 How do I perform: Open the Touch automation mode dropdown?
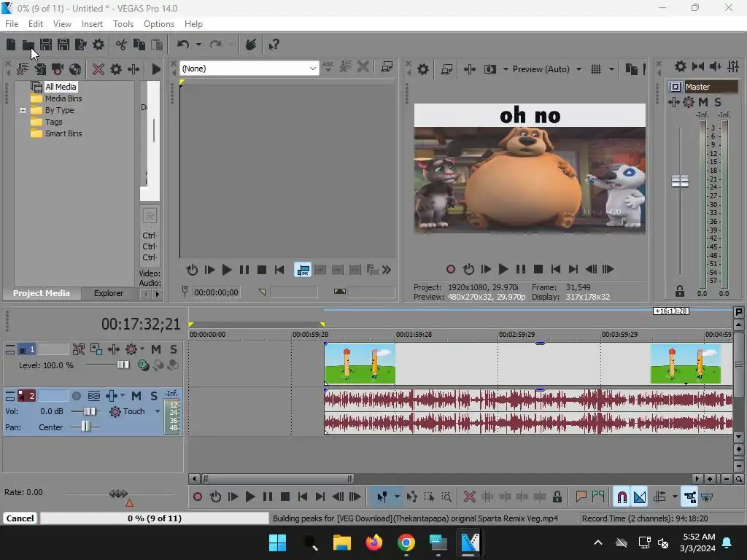pyautogui.click(x=158, y=411)
